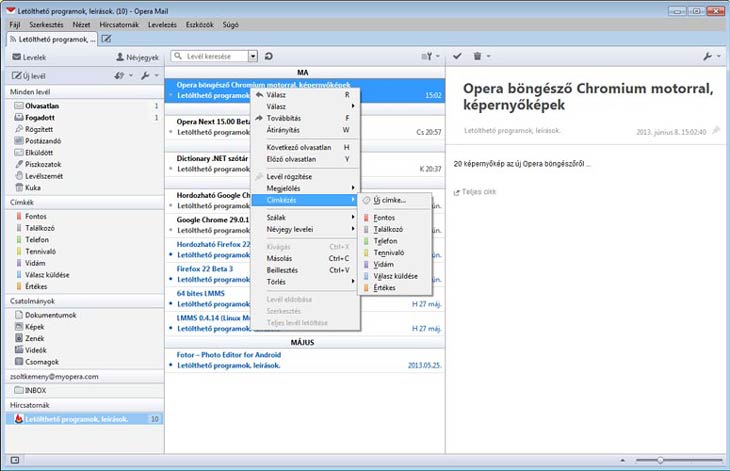Viewport: 730px width, 471px height.
Task: Click the compose tab icon next to feed tab
Action: 107,39
